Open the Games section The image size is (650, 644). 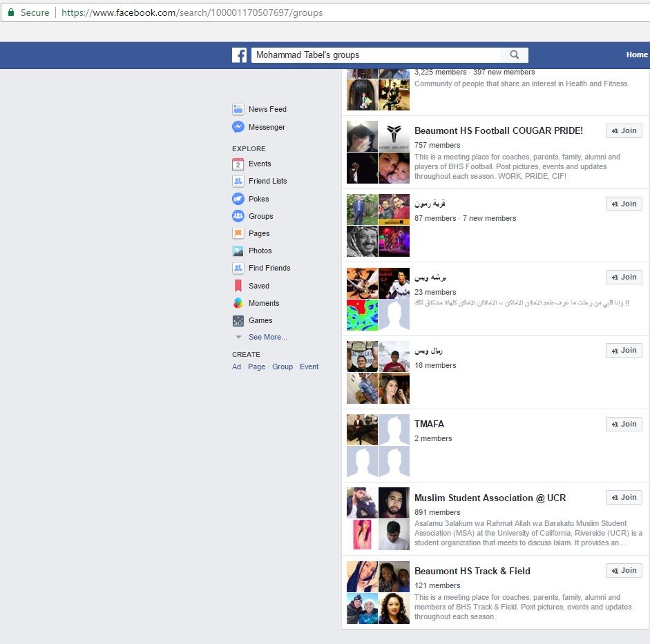258,320
